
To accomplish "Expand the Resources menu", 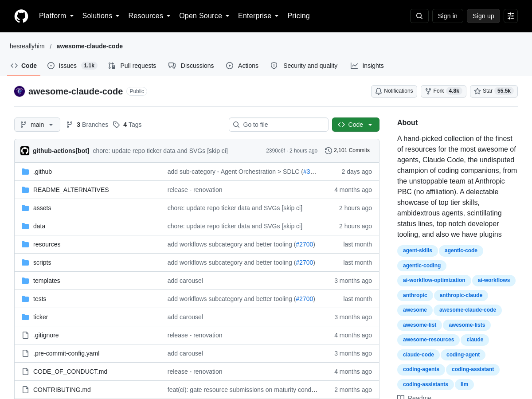I will [149, 16].
